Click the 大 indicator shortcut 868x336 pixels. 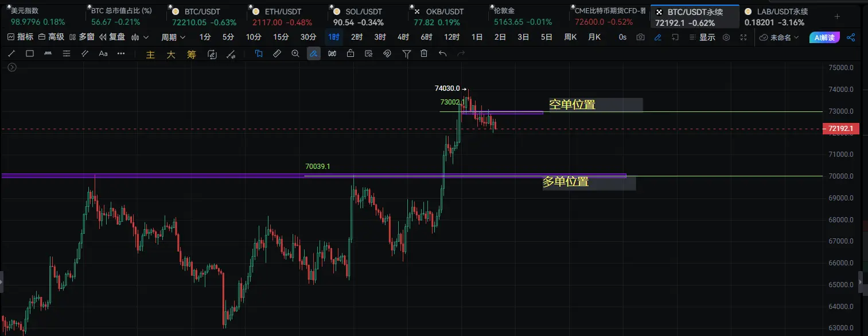(171, 55)
